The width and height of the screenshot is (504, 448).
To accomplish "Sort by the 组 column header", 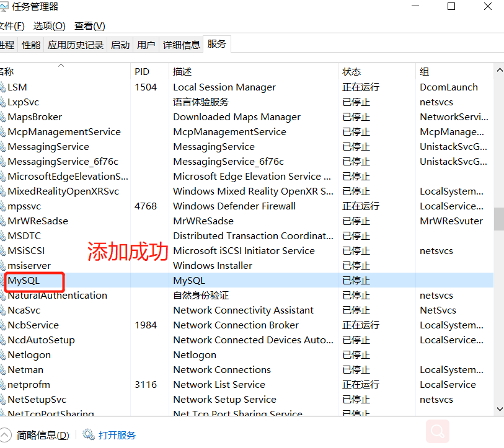I will click(454, 71).
